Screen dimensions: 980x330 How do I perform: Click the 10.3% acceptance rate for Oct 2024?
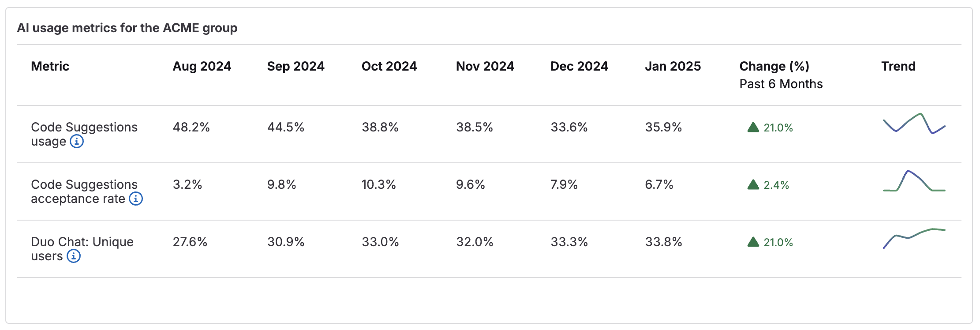point(378,185)
